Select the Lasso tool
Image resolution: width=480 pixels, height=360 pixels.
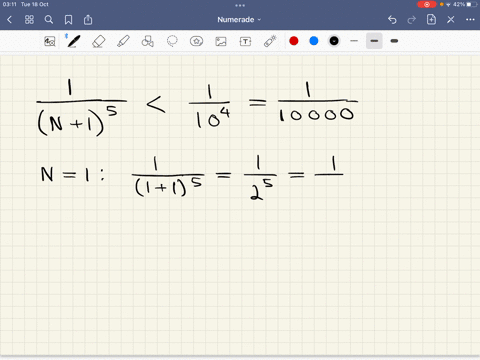click(x=172, y=41)
